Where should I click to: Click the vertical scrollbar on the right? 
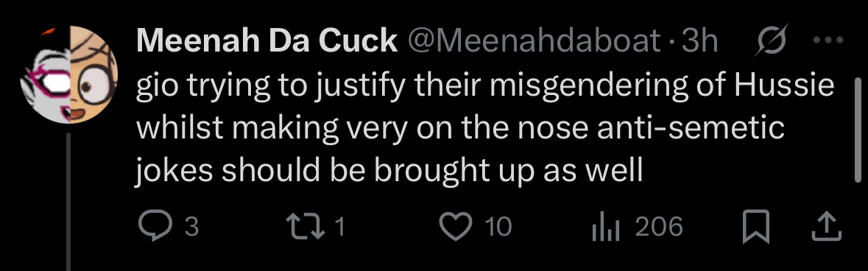tap(858, 130)
